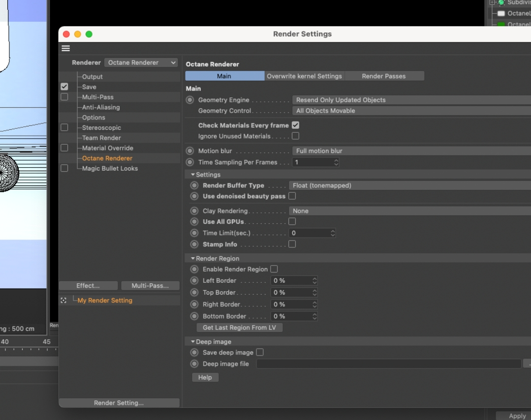Check Ignore Unused Materials
This screenshot has width=531, height=420.
[x=296, y=136]
